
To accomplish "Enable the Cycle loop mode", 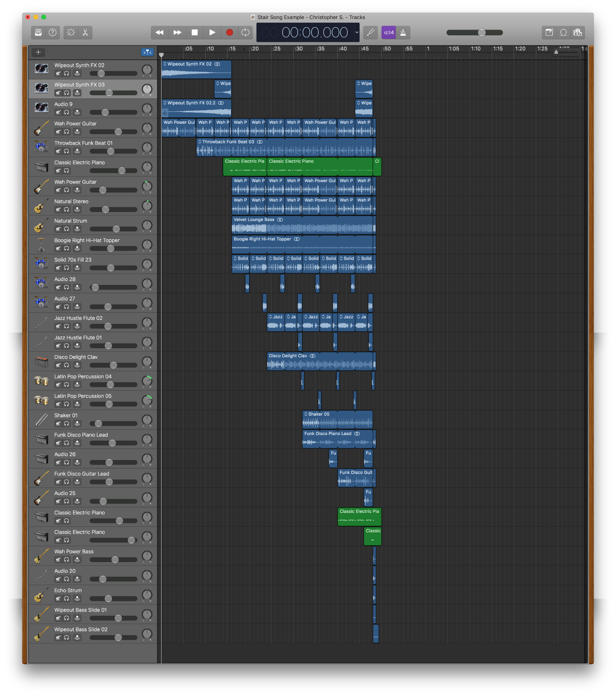I will tap(245, 32).
